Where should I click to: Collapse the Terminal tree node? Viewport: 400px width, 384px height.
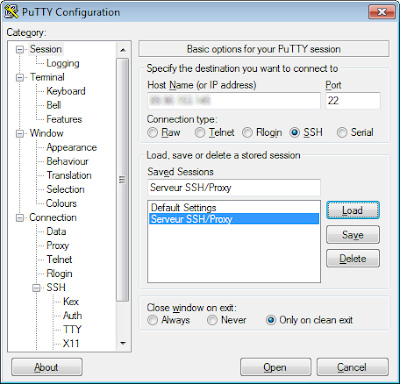20,77
